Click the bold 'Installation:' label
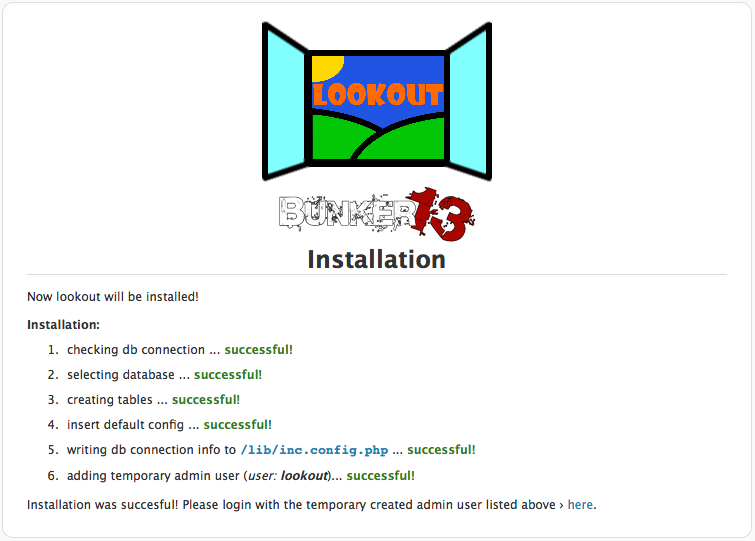755x541 pixels. (63, 325)
